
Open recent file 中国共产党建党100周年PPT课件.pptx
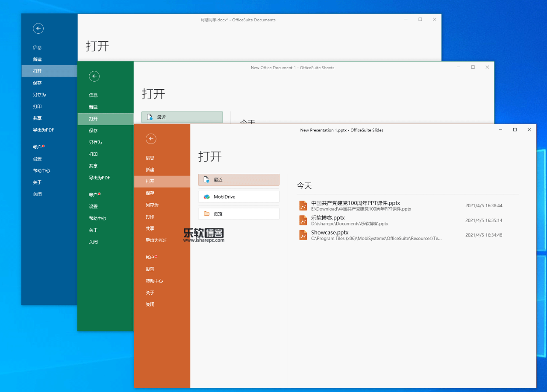point(408,206)
